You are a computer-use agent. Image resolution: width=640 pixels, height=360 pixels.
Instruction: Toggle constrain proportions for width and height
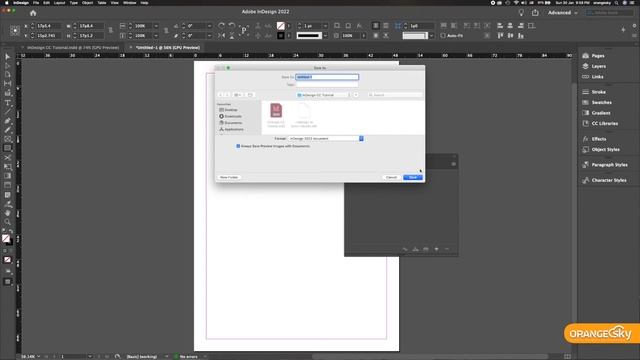pos(111,31)
